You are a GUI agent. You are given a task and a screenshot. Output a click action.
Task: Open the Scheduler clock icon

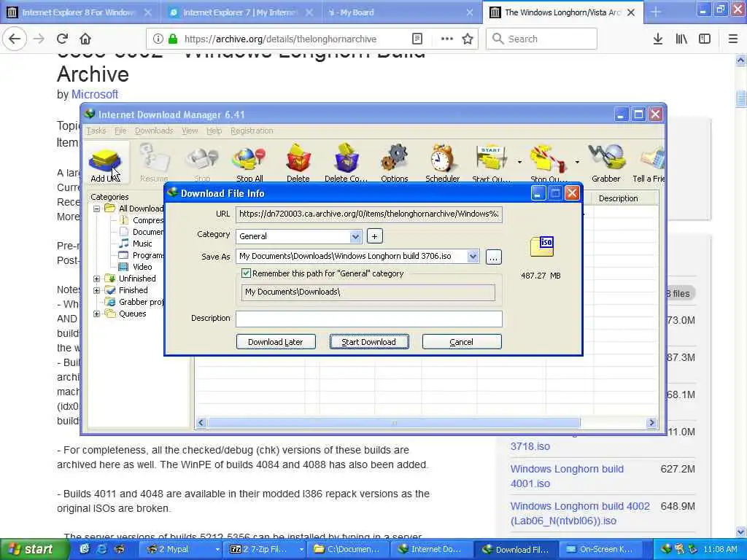click(x=442, y=164)
